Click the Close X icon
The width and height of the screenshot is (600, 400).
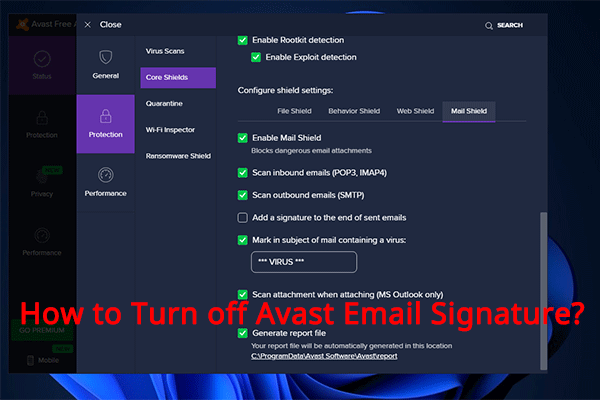[x=88, y=25]
